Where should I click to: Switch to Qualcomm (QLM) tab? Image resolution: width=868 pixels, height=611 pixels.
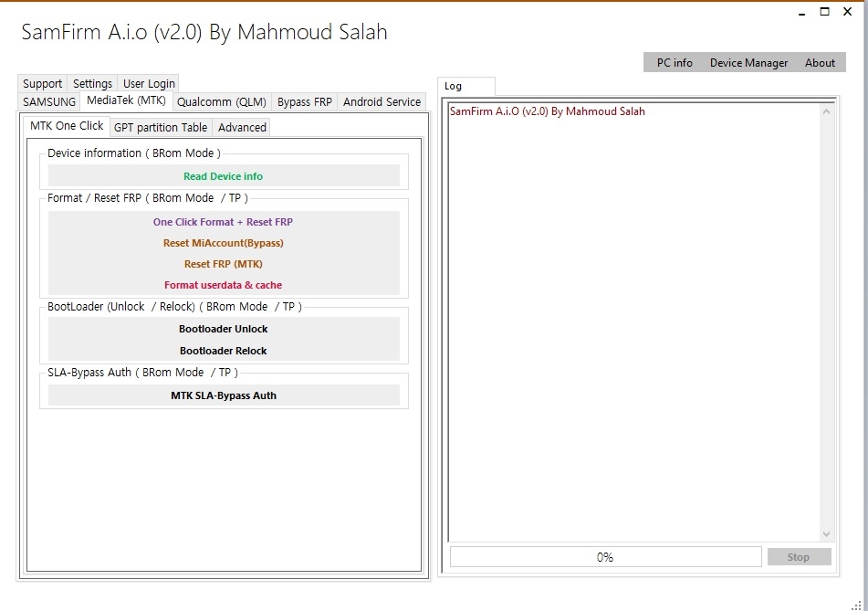(222, 102)
